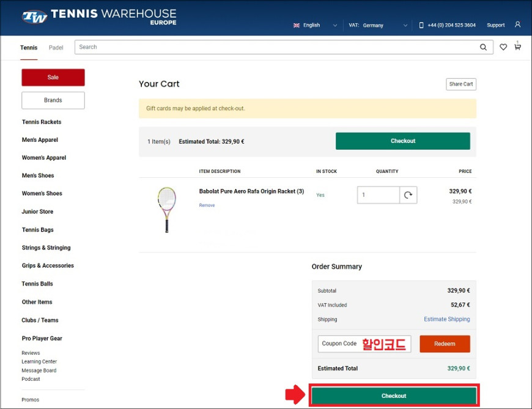Click the Message Board link
This screenshot has width=532, height=409.
coord(39,370)
